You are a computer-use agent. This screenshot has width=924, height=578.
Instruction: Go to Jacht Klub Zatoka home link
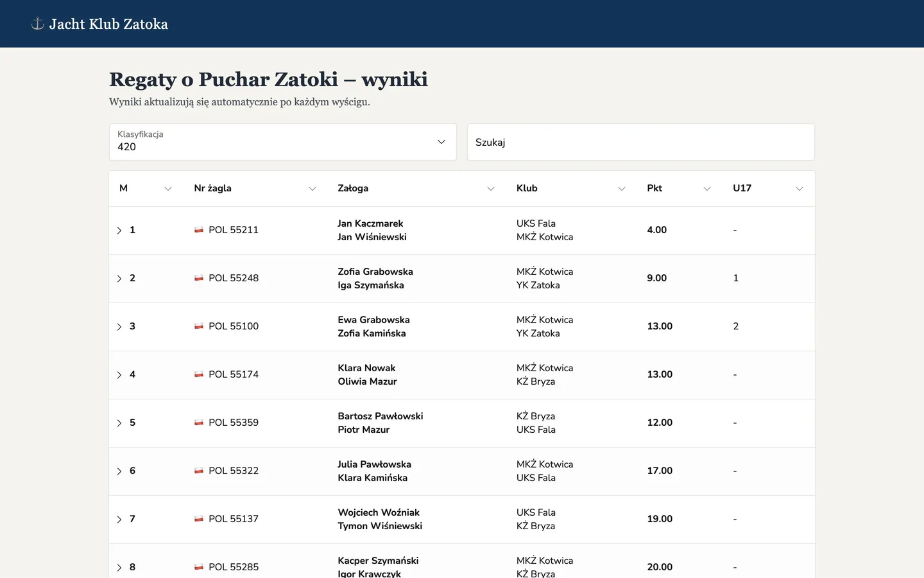coord(100,24)
